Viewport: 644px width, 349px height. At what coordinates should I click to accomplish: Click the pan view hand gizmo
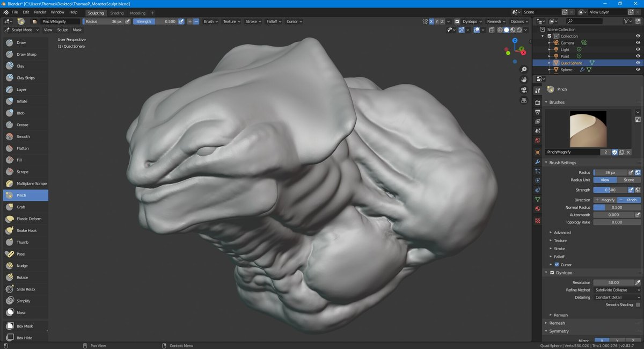(524, 79)
